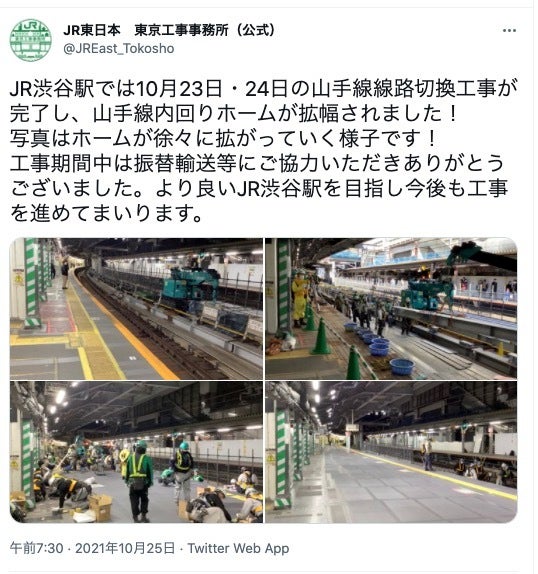This screenshot has height=574, width=538.
Task: View the top-left photo of empty track
Action: [136, 309]
